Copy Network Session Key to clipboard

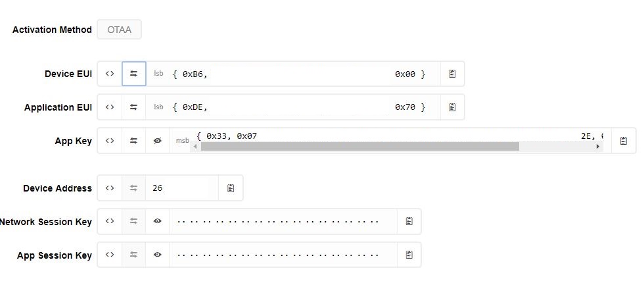pos(409,221)
